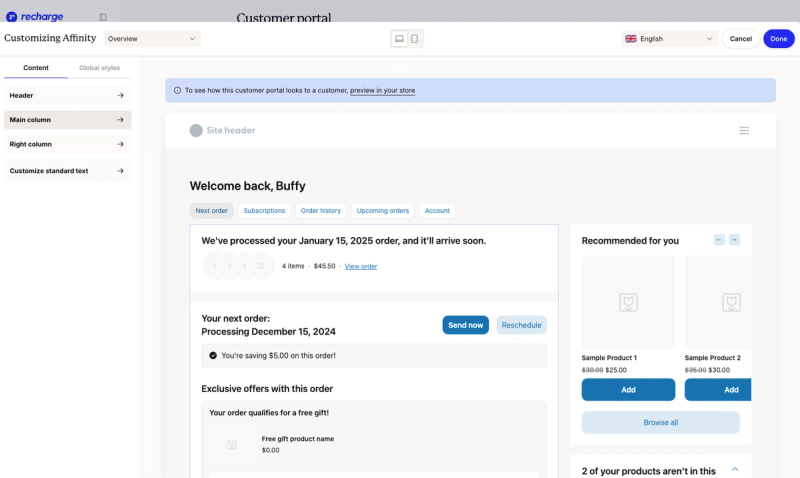Toggle the sidebar collapse icon
The height and width of the screenshot is (478, 800).
[x=103, y=17]
